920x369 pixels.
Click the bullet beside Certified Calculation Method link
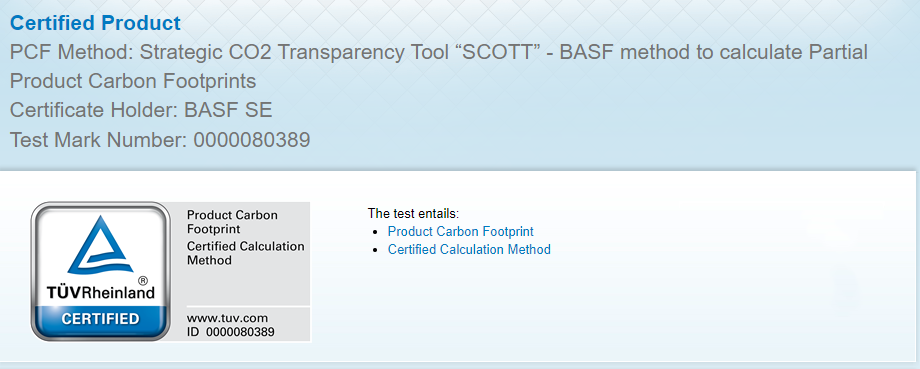[x=376, y=250]
